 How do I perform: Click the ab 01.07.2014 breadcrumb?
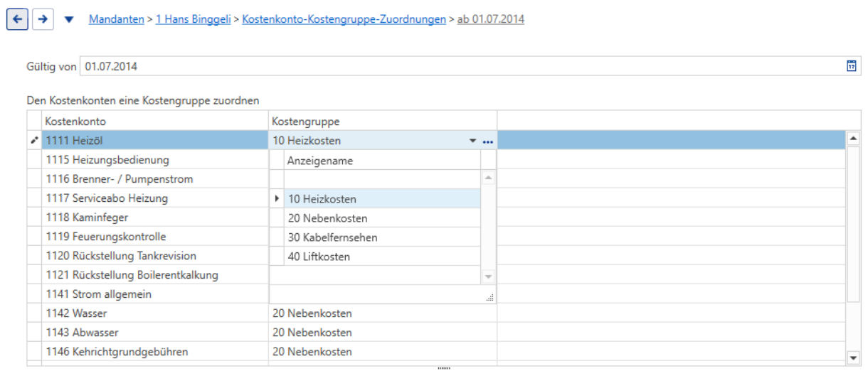click(490, 19)
